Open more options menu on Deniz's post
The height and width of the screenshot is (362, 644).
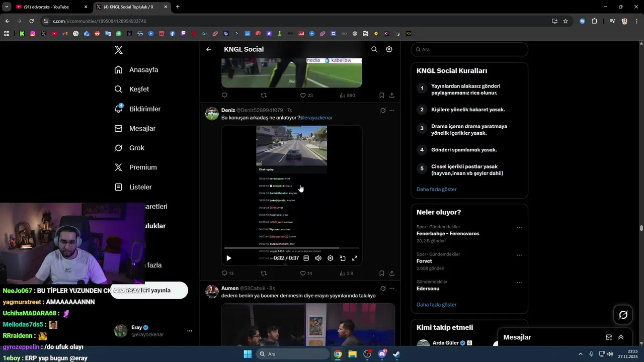[x=392, y=110]
